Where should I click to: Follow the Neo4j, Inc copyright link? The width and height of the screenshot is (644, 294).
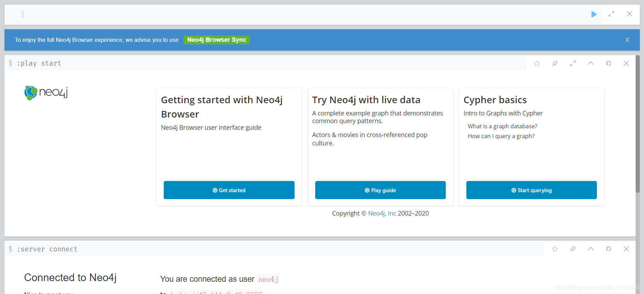point(382,213)
